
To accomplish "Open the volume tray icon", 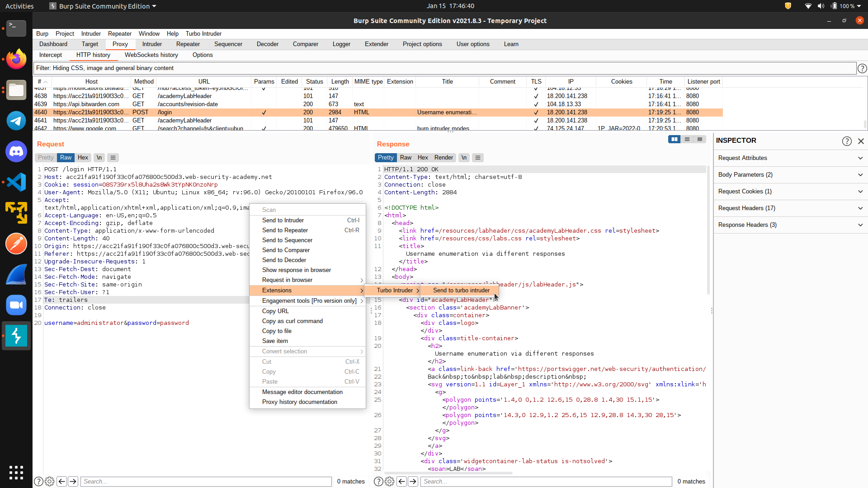I will [821, 6].
